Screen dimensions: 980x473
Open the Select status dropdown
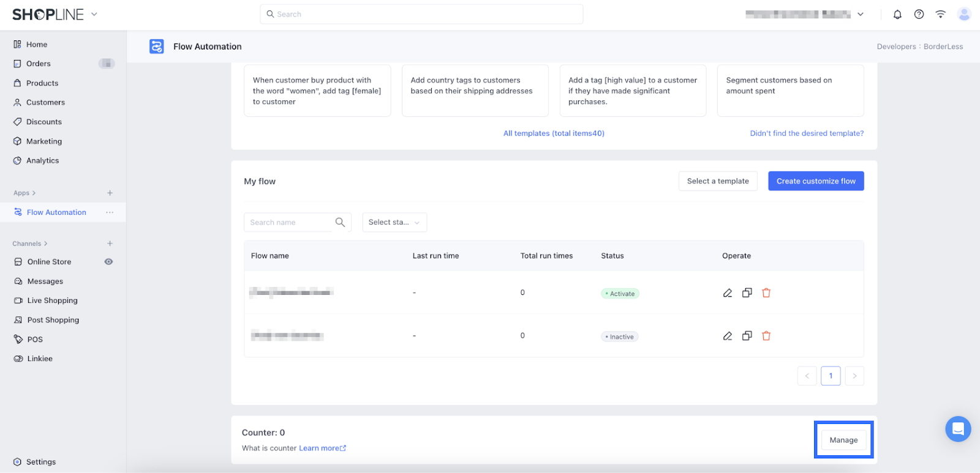pos(394,222)
